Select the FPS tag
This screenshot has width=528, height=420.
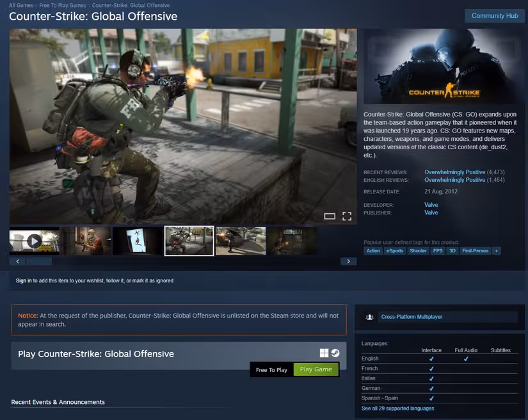438,251
